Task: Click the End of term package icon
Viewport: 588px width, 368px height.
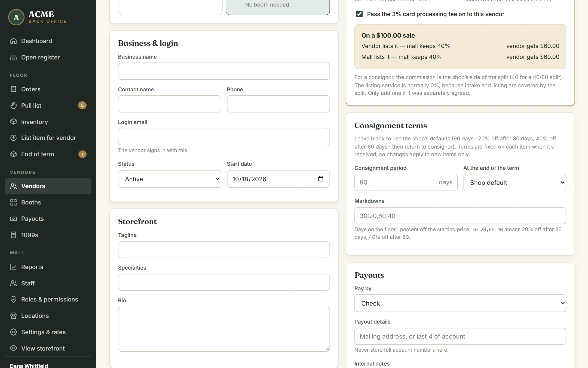Action: coord(13,154)
